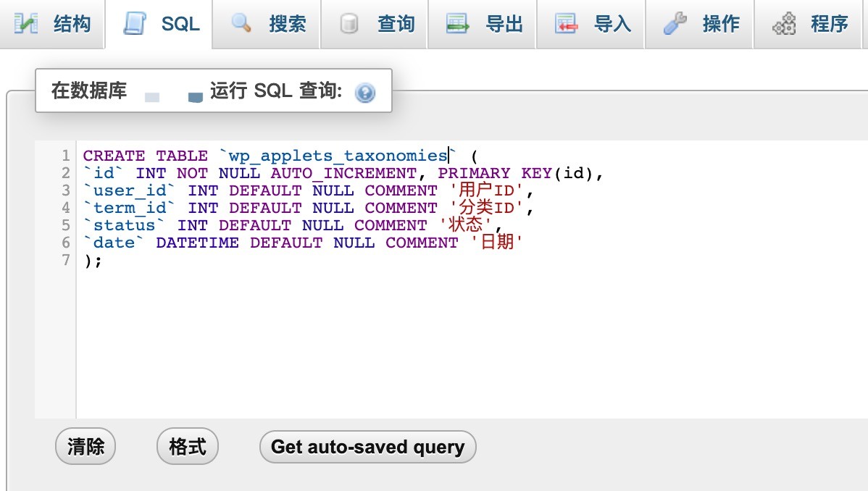Screen dimensions: 868x491
Task: Click the '状态' comment string
Action: point(465,224)
